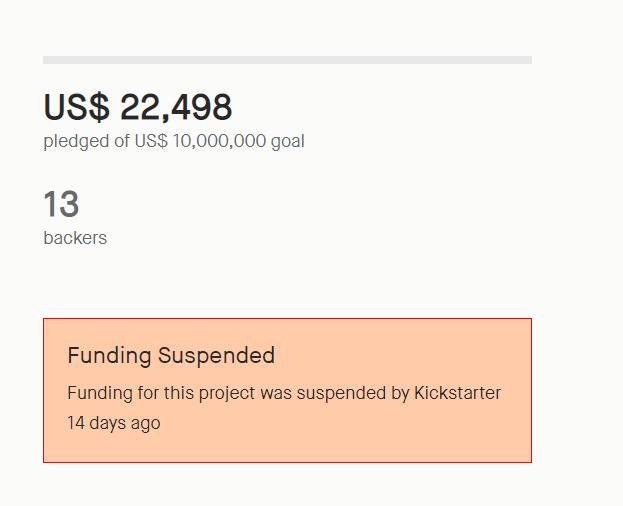Click the "backers" label
623x506 pixels.
(x=75, y=238)
